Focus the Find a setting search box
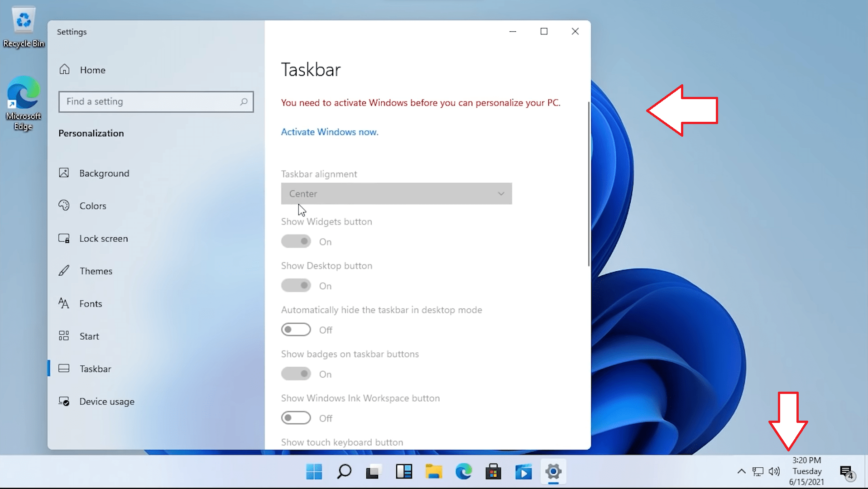This screenshot has height=489, width=868. 156,102
